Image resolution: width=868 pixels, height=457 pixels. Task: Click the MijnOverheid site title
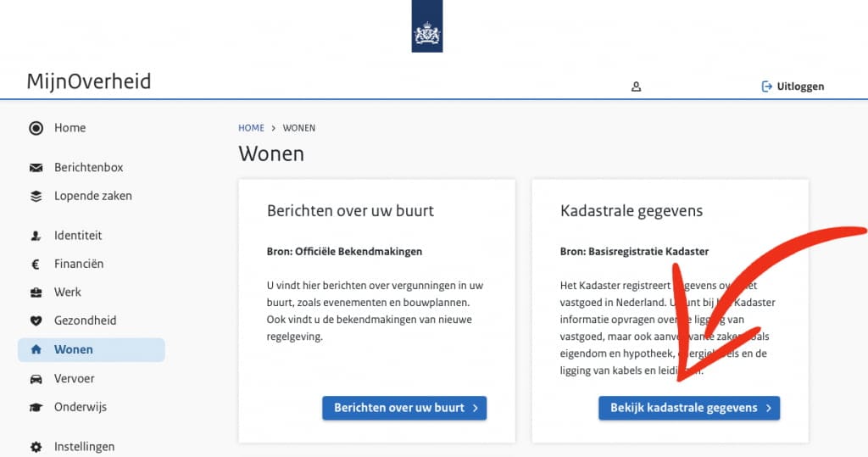tap(88, 81)
